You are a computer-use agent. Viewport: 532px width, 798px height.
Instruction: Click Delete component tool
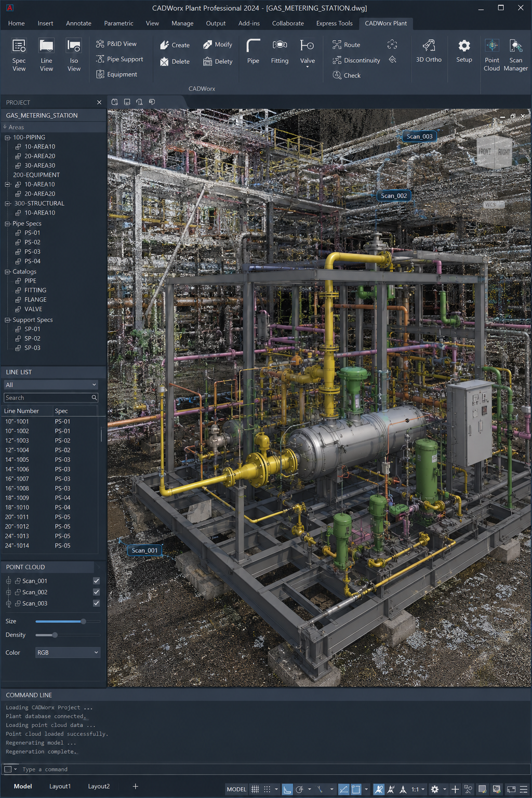pos(175,61)
